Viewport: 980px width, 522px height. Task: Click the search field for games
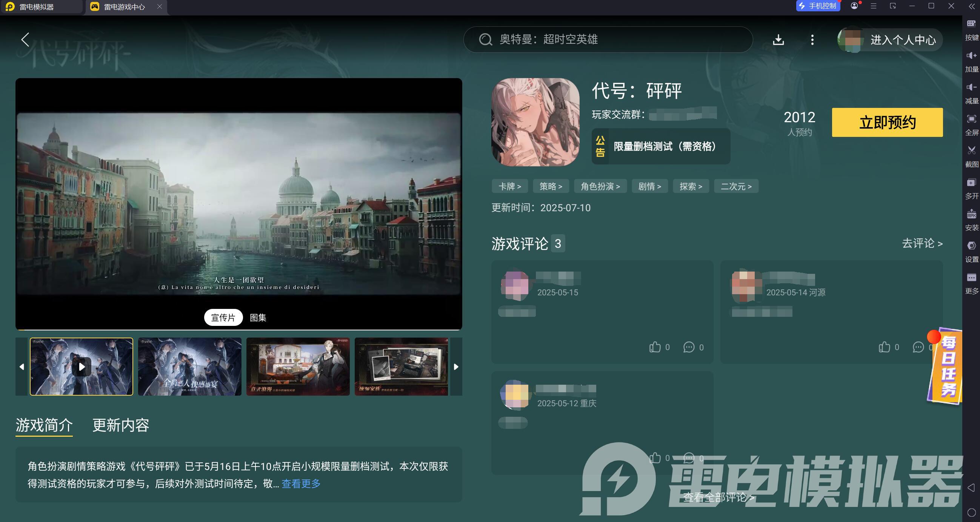coord(608,39)
